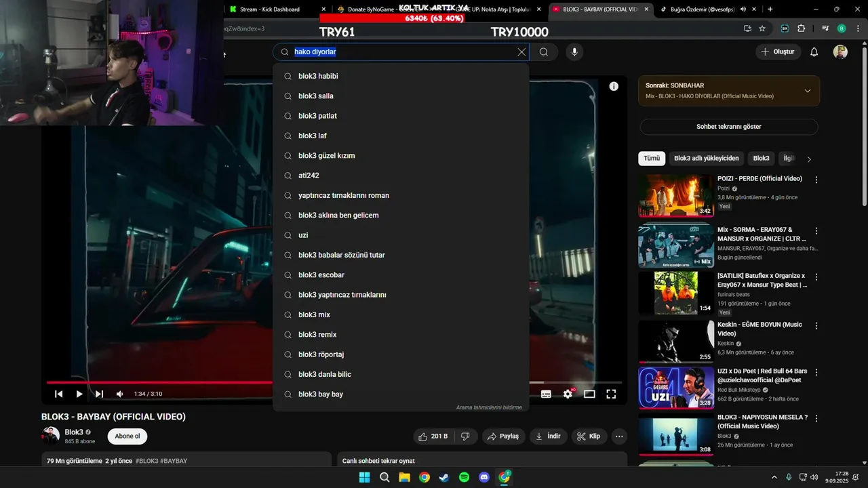Create a clip with Klip button

[589, 436]
